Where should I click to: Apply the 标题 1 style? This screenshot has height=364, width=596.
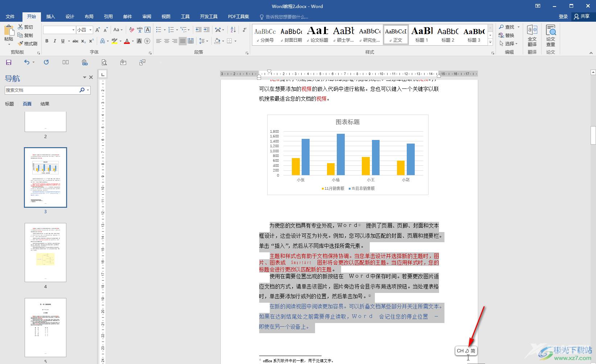pos(422,35)
